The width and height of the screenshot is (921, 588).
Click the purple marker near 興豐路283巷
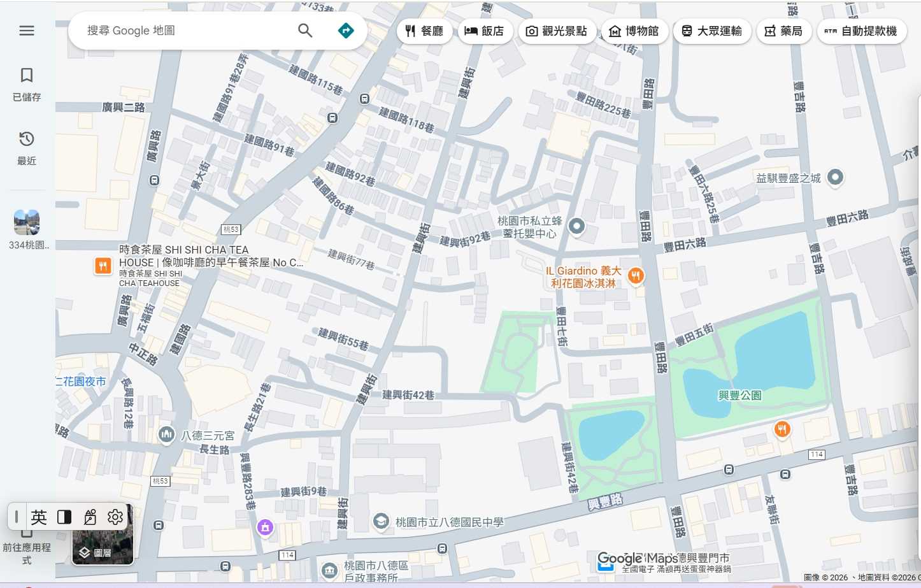point(265,527)
